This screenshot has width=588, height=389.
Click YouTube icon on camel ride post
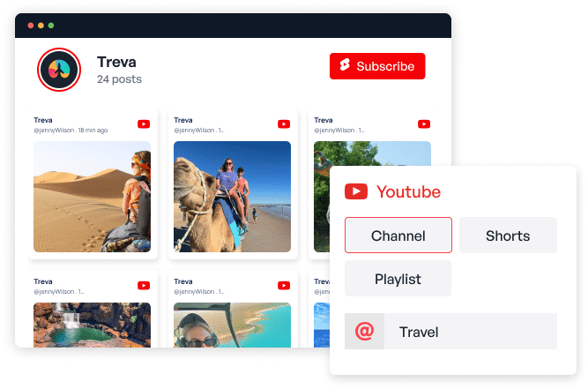pyautogui.click(x=284, y=124)
